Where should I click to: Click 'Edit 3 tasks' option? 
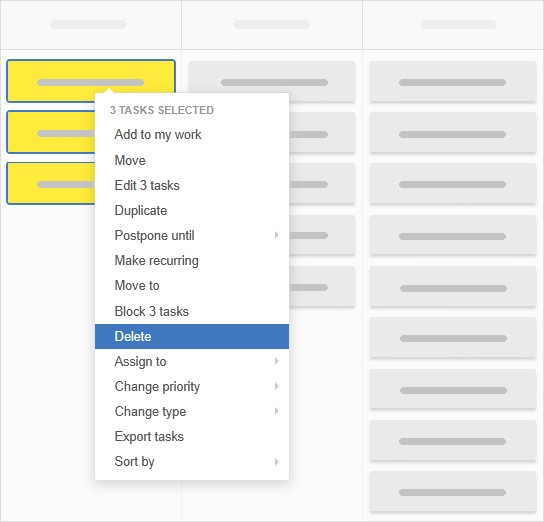(x=192, y=185)
